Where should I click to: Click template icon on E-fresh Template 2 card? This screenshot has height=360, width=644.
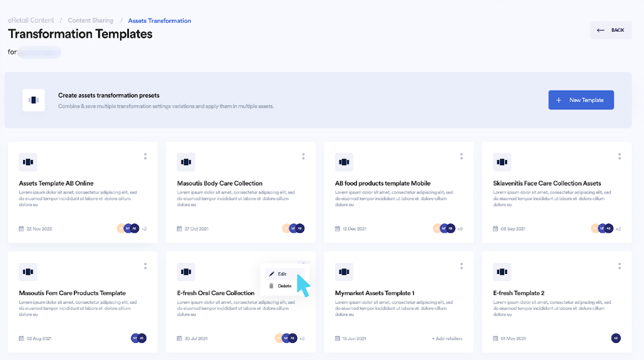tap(502, 272)
